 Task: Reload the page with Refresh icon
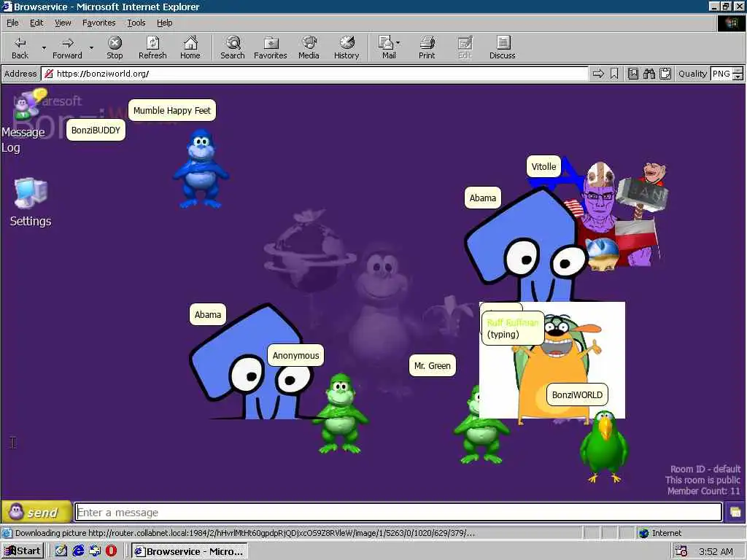click(152, 47)
